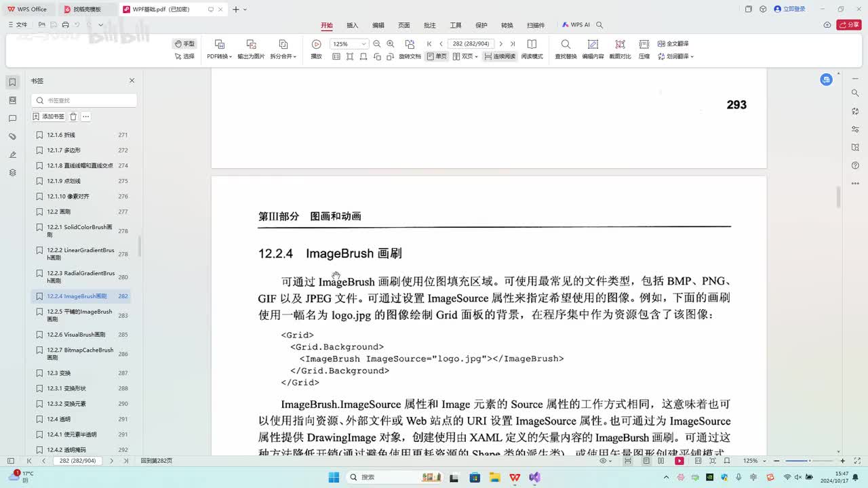Click the 书签查找 bookmark search field
The width and height of the screenshot is (868, 488).
84,100
